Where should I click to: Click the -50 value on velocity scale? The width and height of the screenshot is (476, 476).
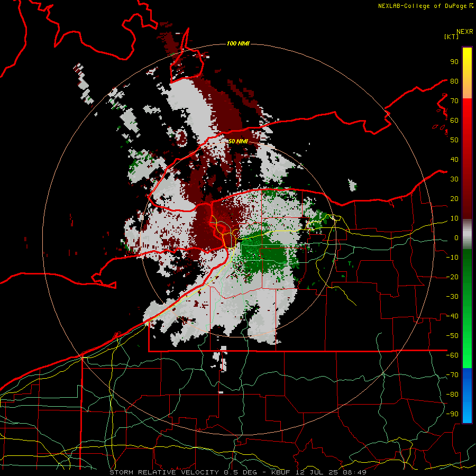coord(452,335)
